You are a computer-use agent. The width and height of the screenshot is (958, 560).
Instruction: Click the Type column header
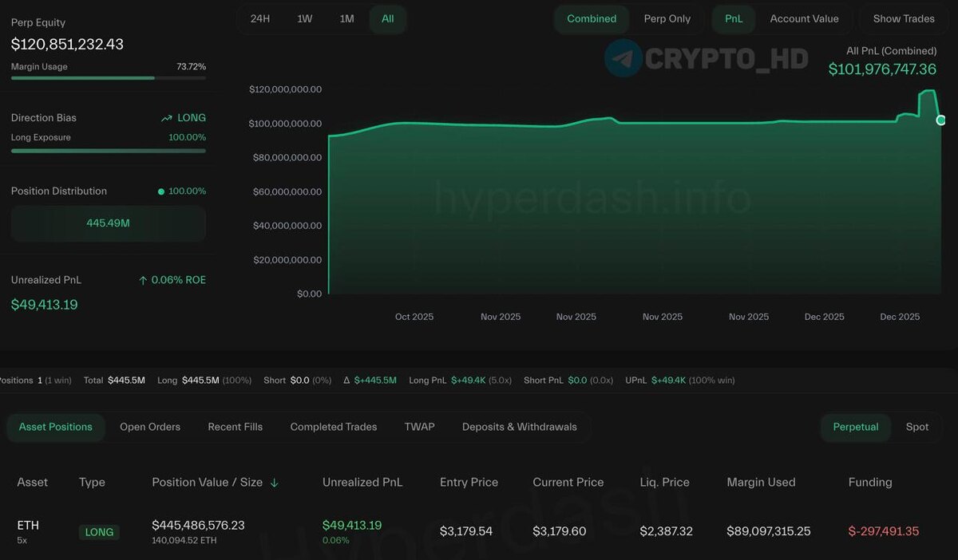click(92, 483)
